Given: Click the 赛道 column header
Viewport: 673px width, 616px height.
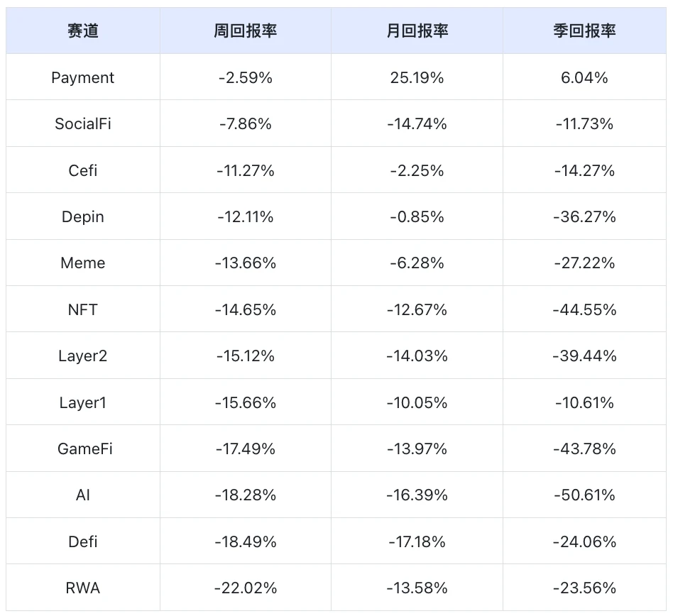Looking at the screenshot, I should coord(83,31).
